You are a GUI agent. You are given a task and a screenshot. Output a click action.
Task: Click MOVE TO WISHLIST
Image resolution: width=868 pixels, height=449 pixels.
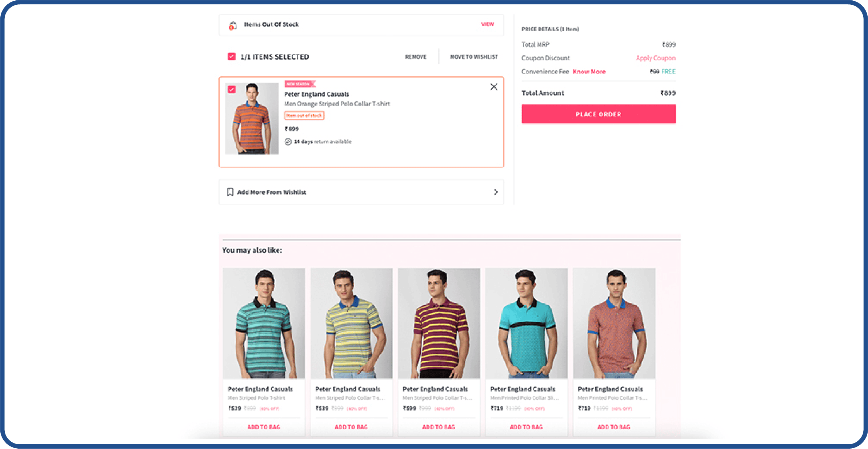point(473,56)
